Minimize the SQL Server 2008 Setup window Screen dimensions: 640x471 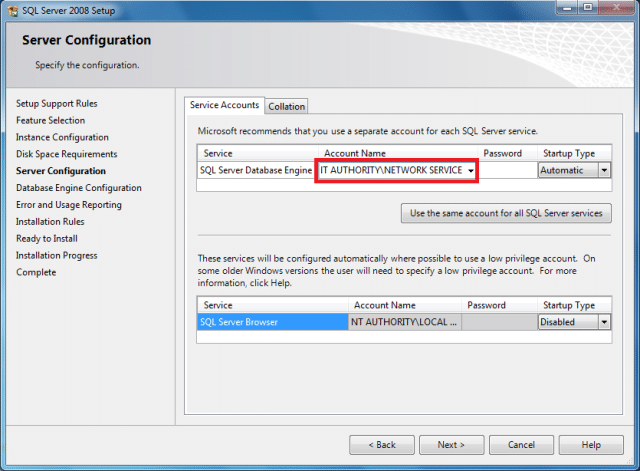(567, 7)
